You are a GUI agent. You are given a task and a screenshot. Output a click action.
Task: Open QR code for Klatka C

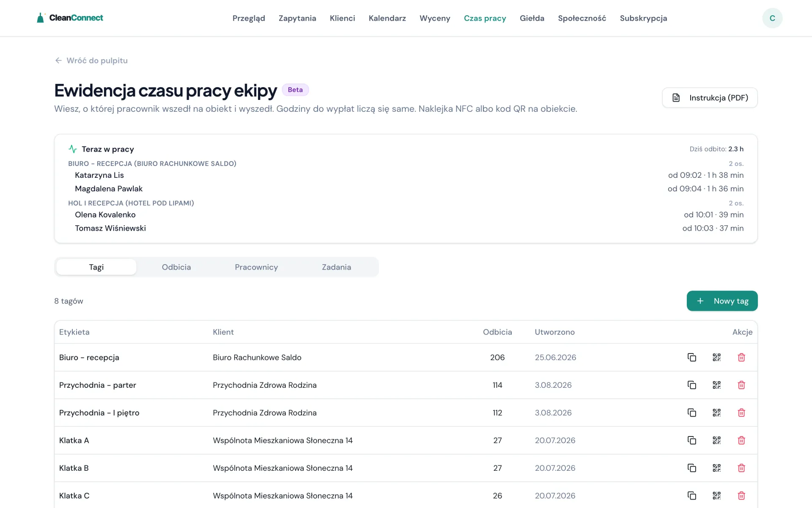[x=716, y=495]
